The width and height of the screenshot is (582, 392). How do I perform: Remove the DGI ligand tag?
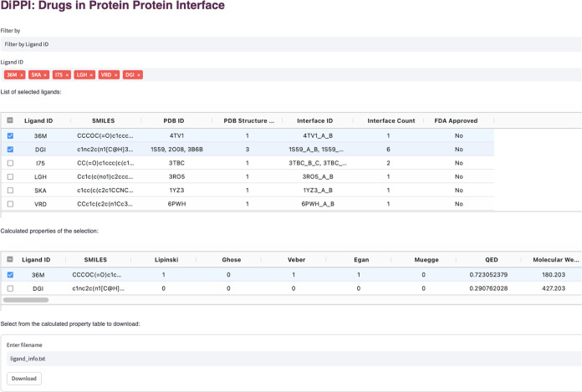click(x=139, y=75)
